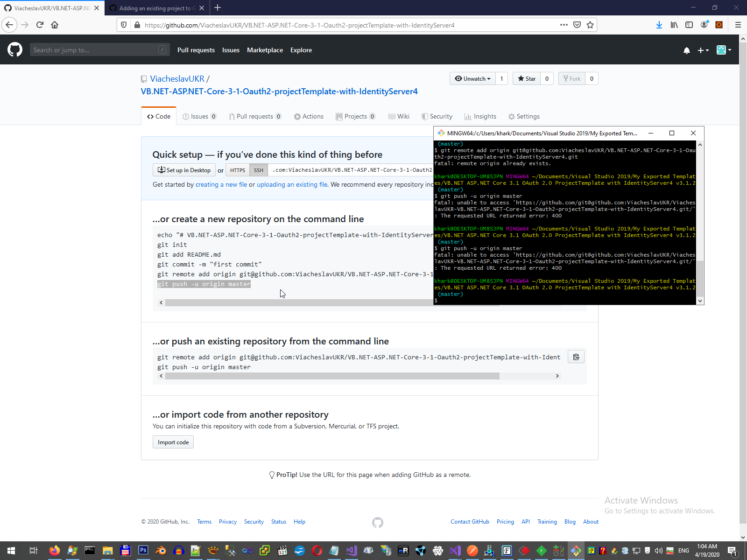Click the tracking protection shield icon

[x=124, y=25]
